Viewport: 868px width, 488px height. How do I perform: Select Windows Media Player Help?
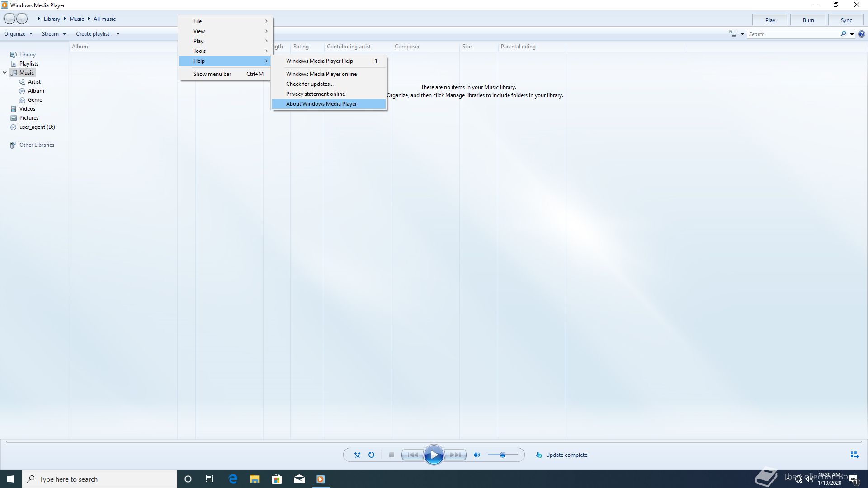point(329,61)
